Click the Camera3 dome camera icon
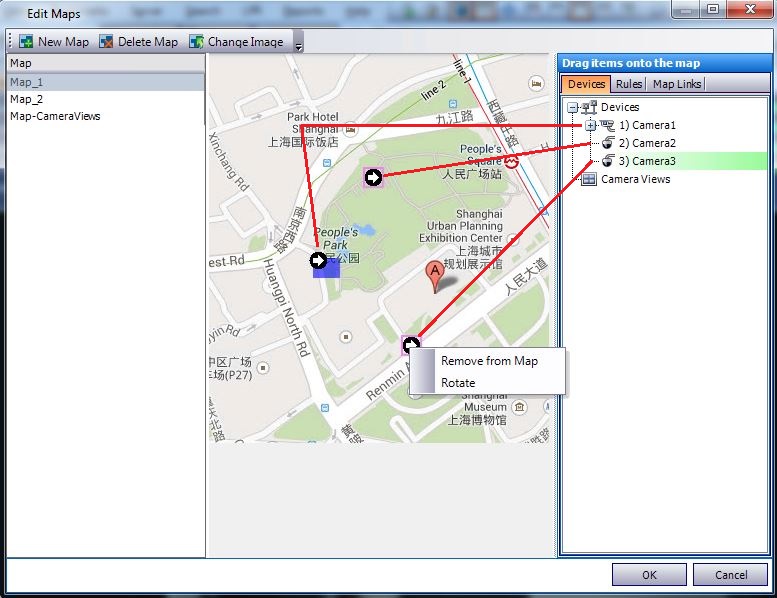The width and height of the screenshot is (777, 598). (608, 161)
